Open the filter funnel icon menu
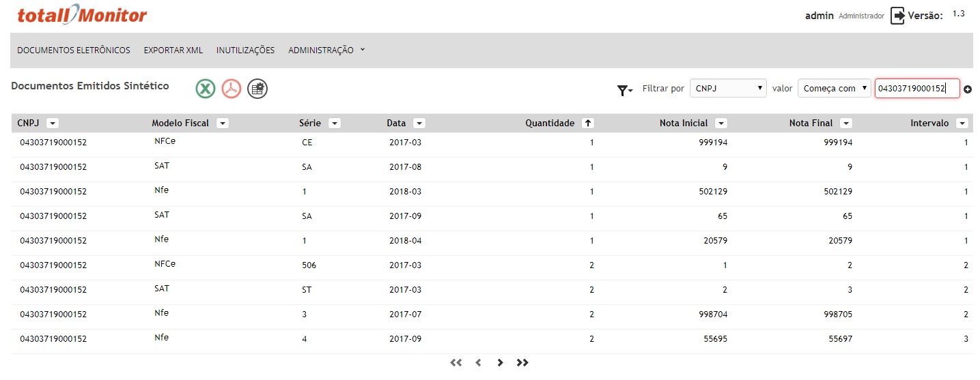 click(624, 90)
